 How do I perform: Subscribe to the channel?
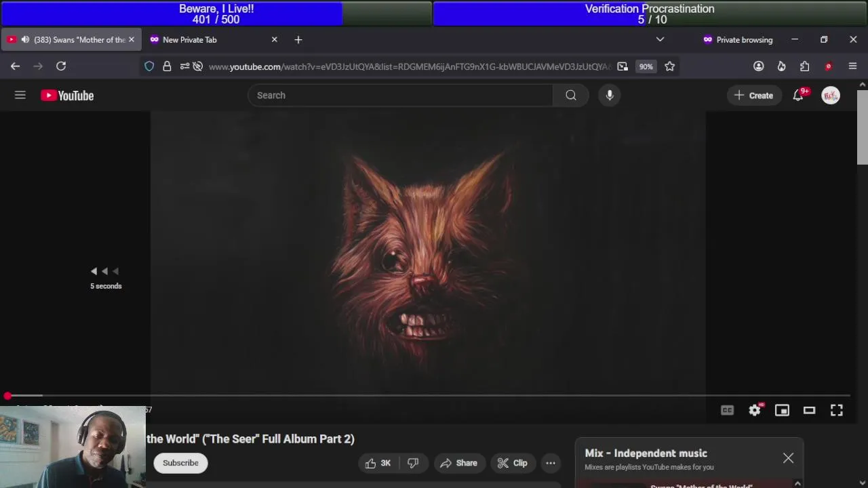tap(180, 463)
